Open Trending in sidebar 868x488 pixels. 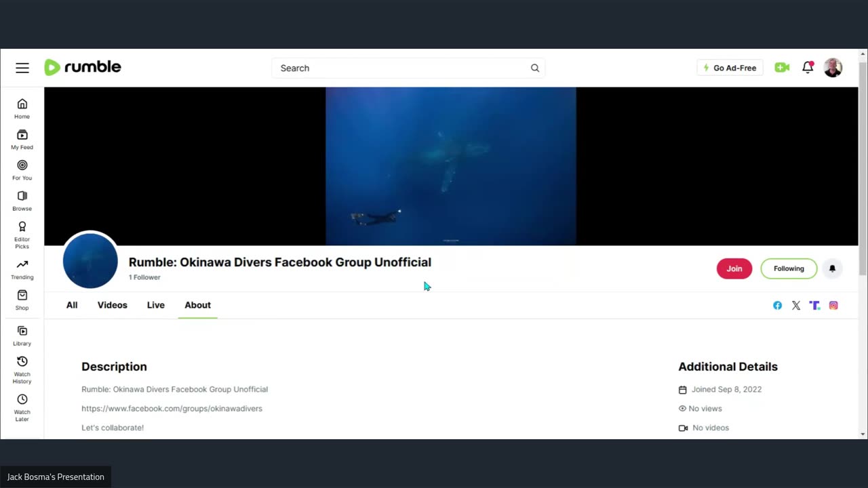tap(22, 269)
